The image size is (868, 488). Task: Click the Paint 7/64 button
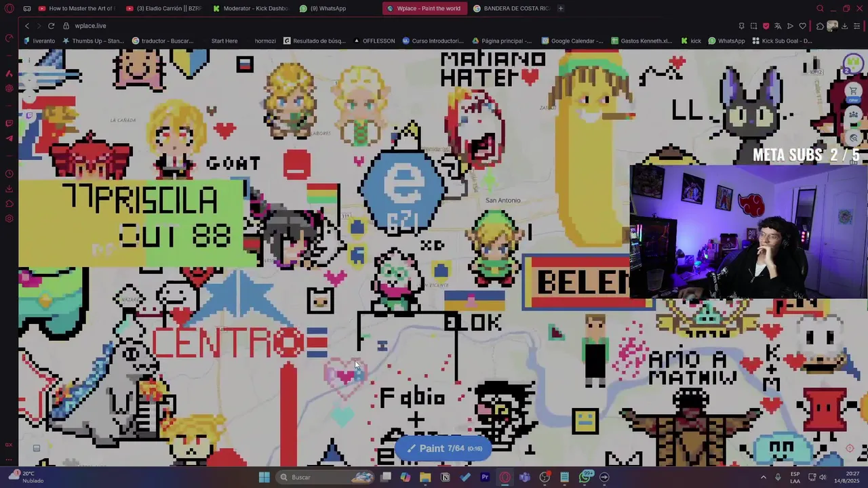[x=444, y=448]
